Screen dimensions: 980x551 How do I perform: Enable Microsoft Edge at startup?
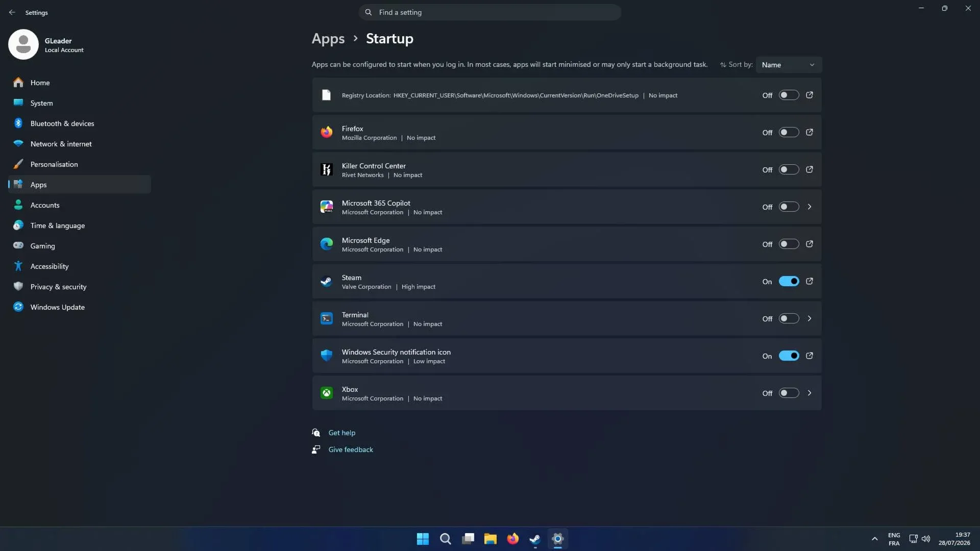coord(789,244)
